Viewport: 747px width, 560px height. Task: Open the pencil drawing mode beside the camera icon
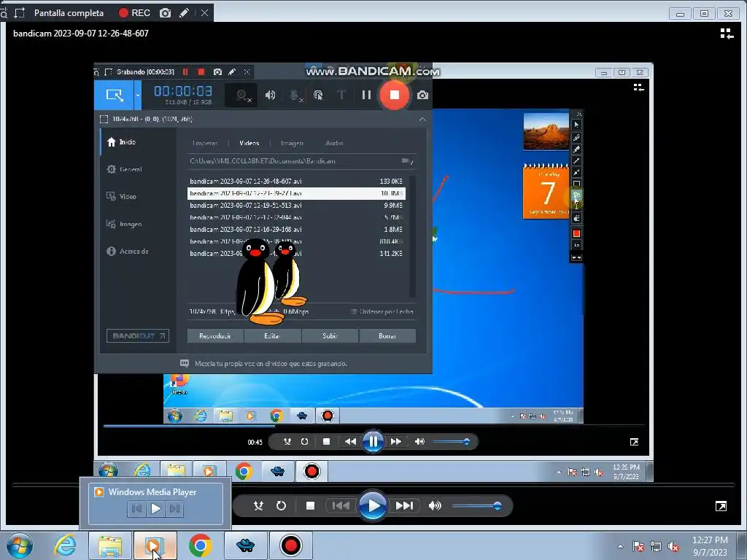[x=185, y=13]
